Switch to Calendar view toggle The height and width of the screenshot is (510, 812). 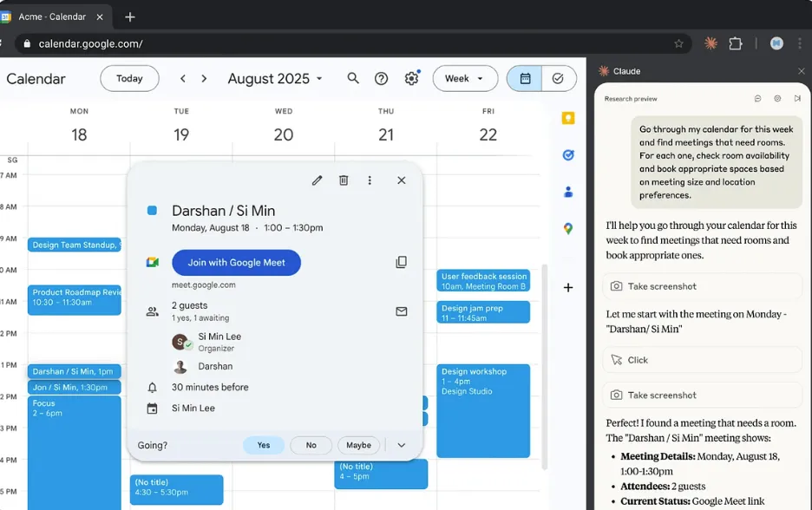click(525, 79)
